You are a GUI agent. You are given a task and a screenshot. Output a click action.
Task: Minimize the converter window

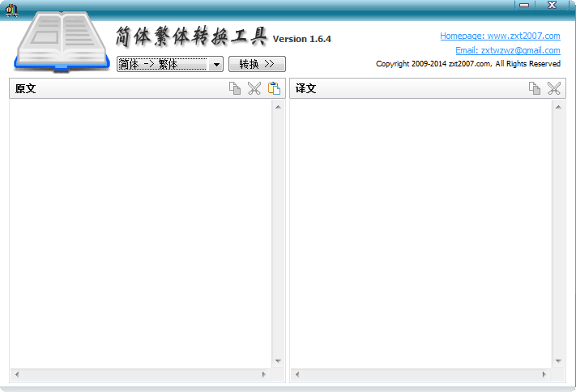click(525, 5)
